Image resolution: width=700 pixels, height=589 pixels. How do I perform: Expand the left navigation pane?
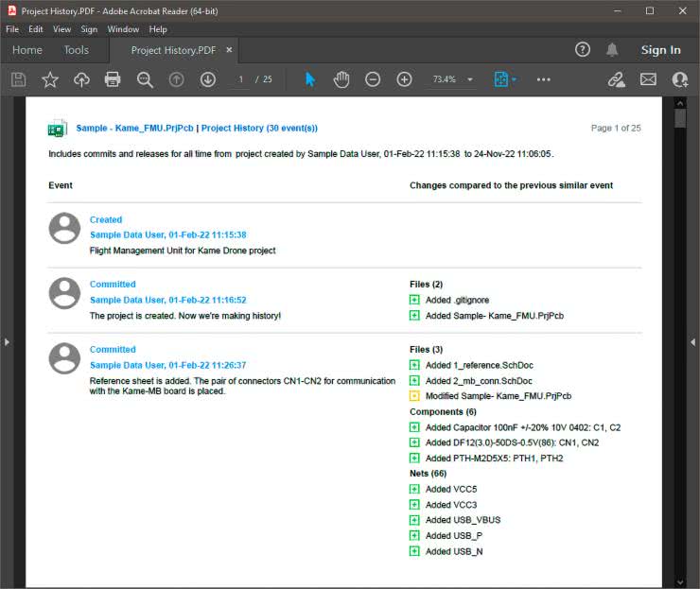click(x=6, y=341)
